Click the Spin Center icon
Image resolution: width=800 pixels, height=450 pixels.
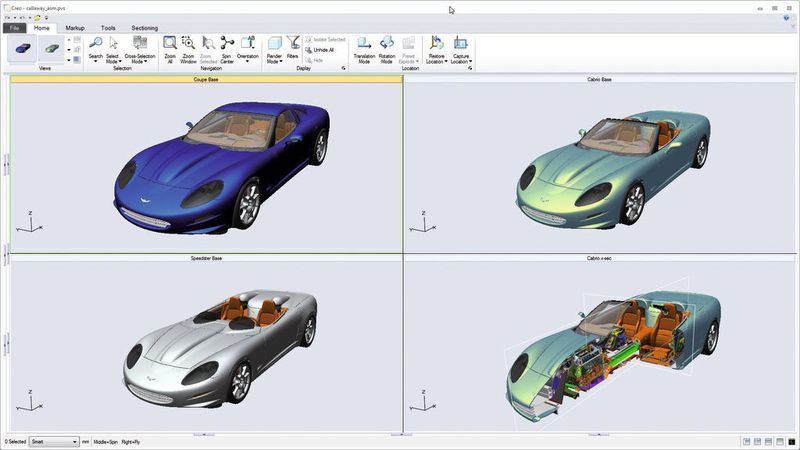pos(227,44)
